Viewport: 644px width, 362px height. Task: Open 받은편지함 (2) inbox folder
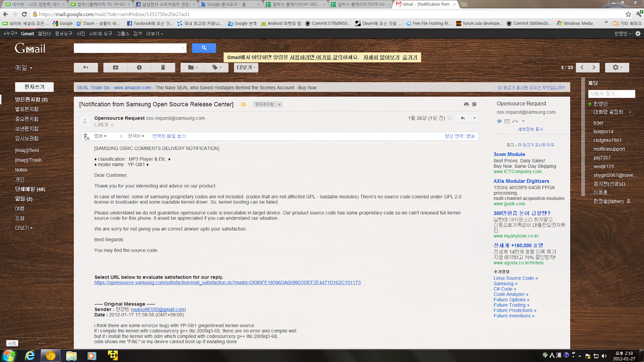tap(31, 100)
